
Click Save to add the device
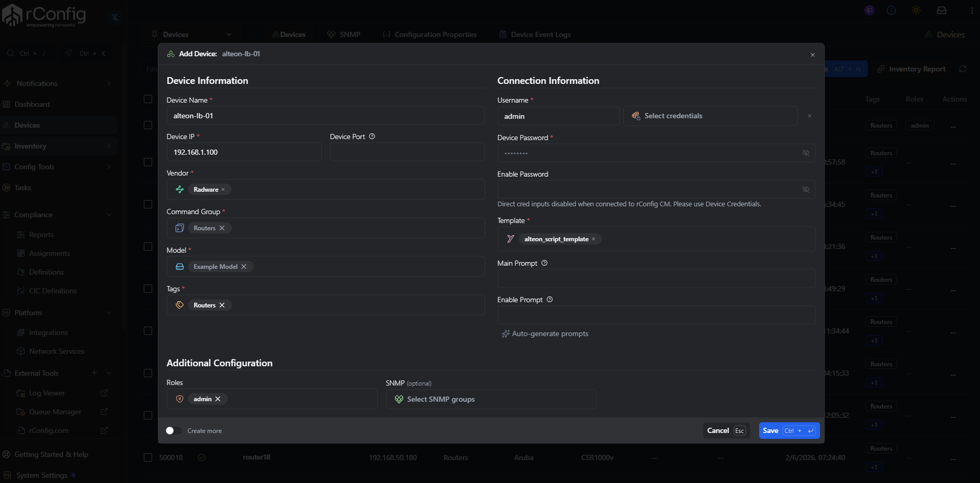[x=789, y=430]
